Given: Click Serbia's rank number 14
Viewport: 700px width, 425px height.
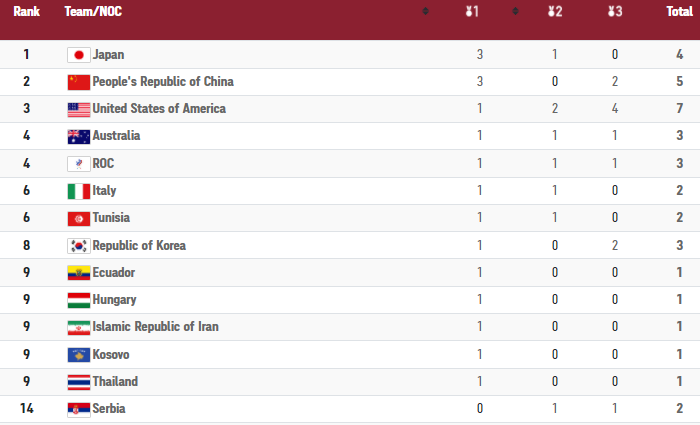Looking at the screenshot, I should coord(26,408).
